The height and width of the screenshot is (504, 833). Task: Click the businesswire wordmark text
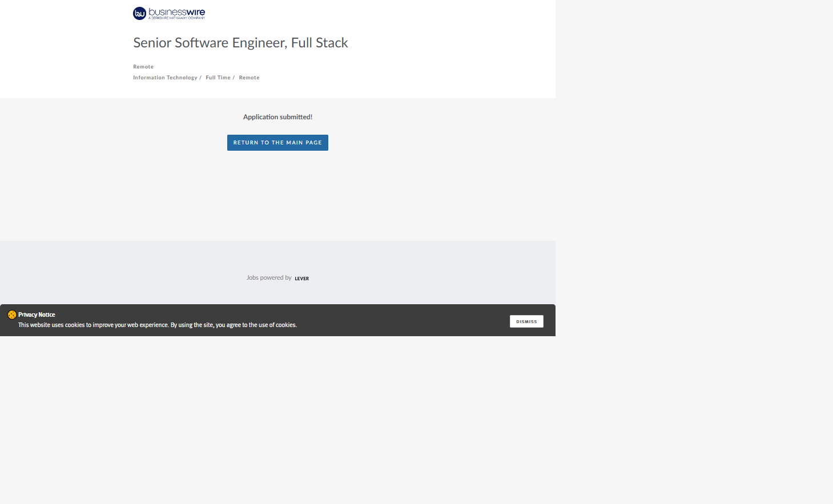pos(176,11)
